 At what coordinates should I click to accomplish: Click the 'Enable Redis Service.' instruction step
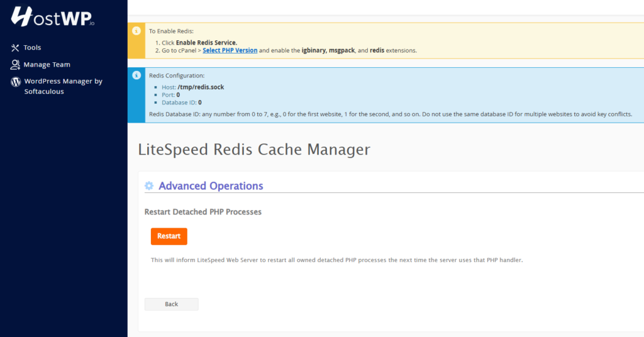(x=199, y=43)
